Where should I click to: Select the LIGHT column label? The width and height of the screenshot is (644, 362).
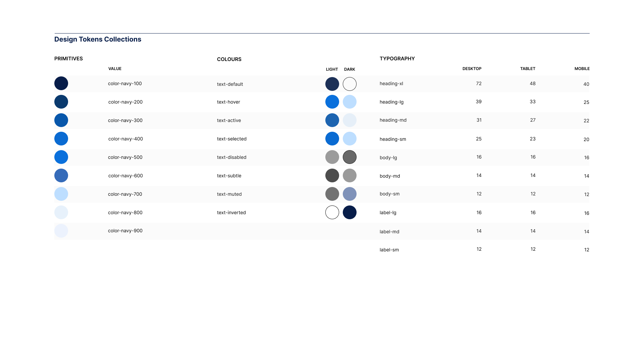[332, 69]
